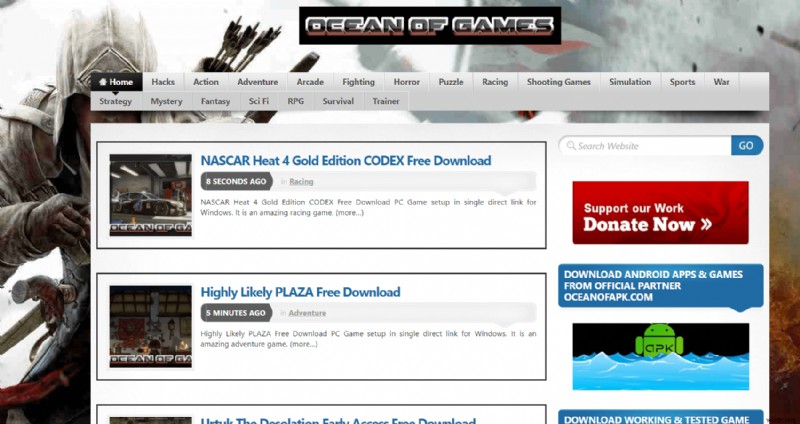Screen dimensions: 800x424
Task: Open the Puzzle category
Action: (451, 82)
